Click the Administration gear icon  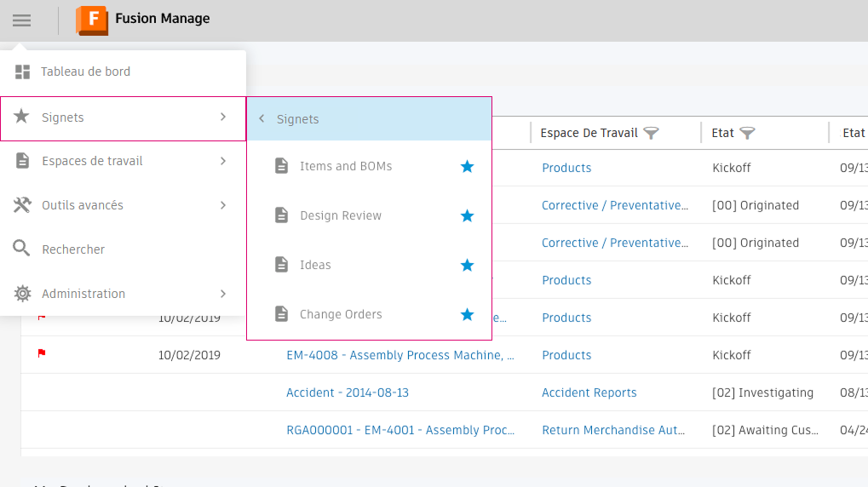(23, 294)
